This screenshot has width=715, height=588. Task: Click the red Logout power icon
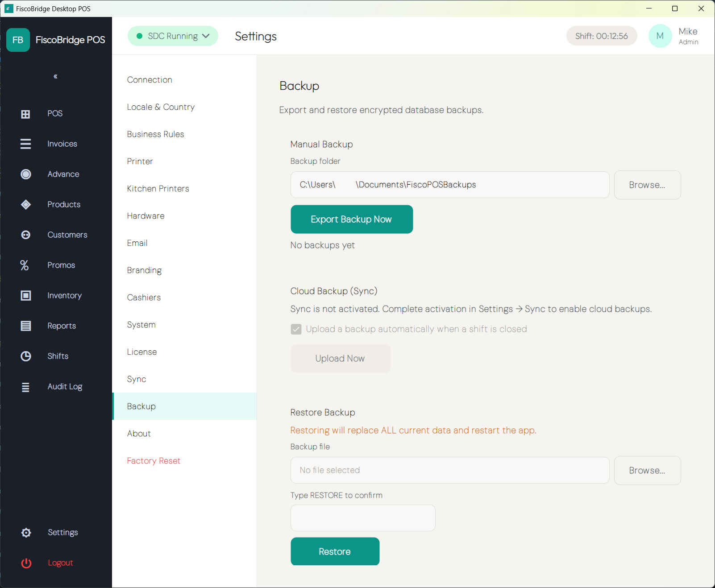coord(26,563)
